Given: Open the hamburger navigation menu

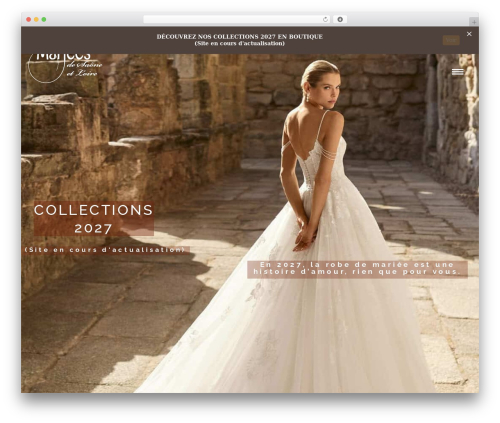Looking at the screenshot, I should tap(458, 72).
